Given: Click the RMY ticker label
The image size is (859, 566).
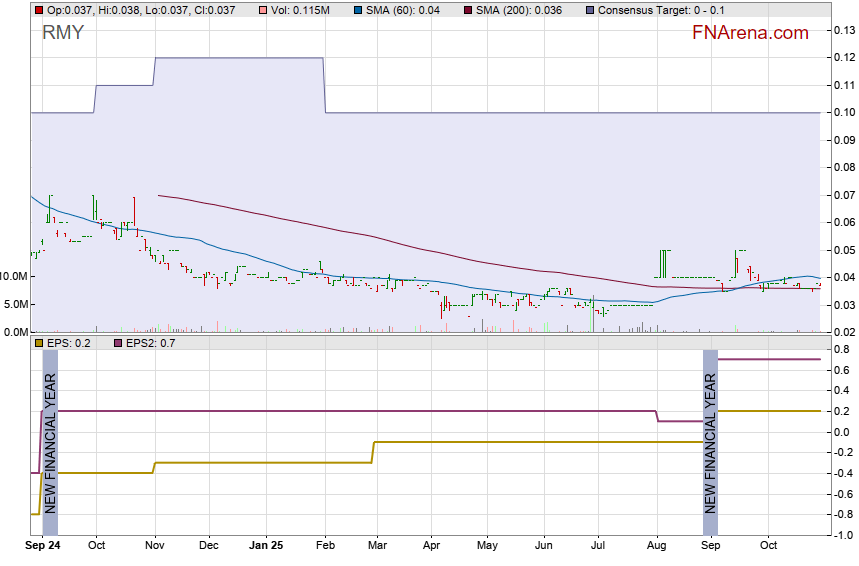Looking at the screenshot, I should [63, 33].
